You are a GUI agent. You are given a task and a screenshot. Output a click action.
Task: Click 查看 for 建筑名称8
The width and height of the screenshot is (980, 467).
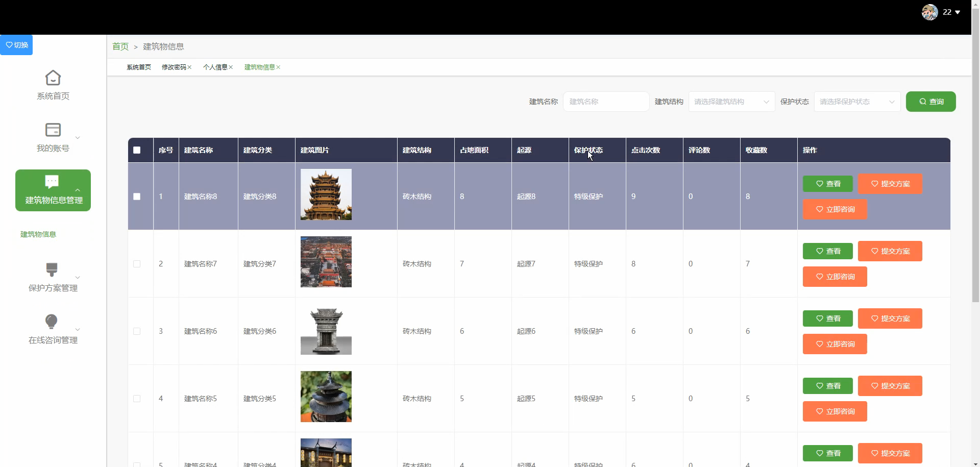827,184
